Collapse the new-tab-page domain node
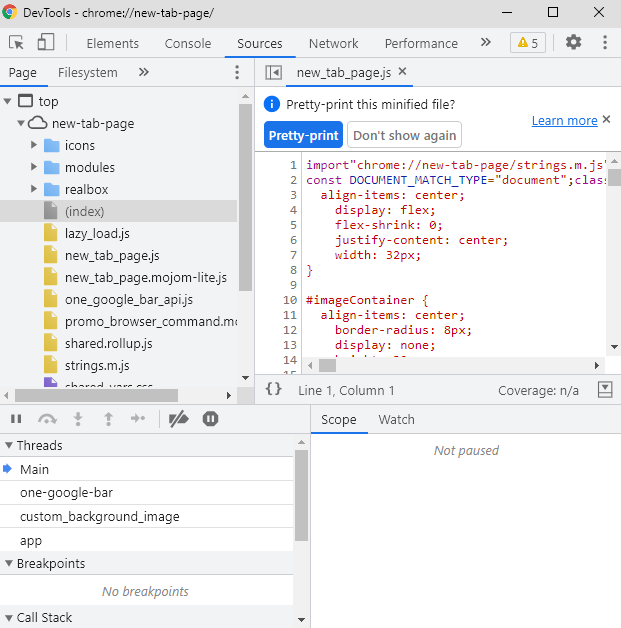The image size is (621, 628). pos(21,123)
